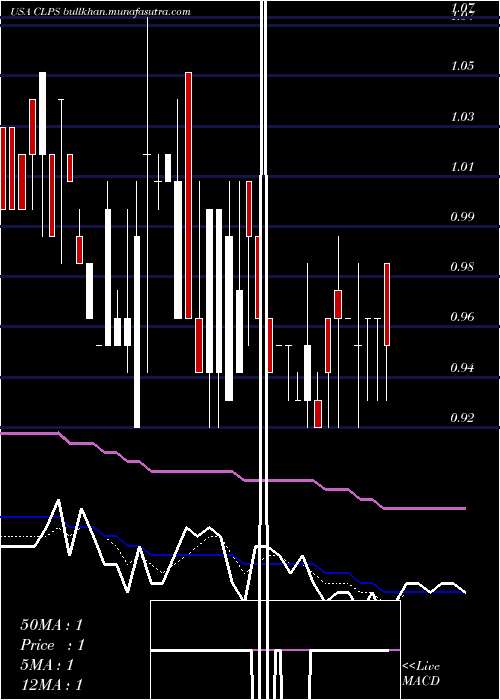Click the 1.03 price axis label
The width and height of the screenshot is (500, 700).
click(x=462, y=117)
